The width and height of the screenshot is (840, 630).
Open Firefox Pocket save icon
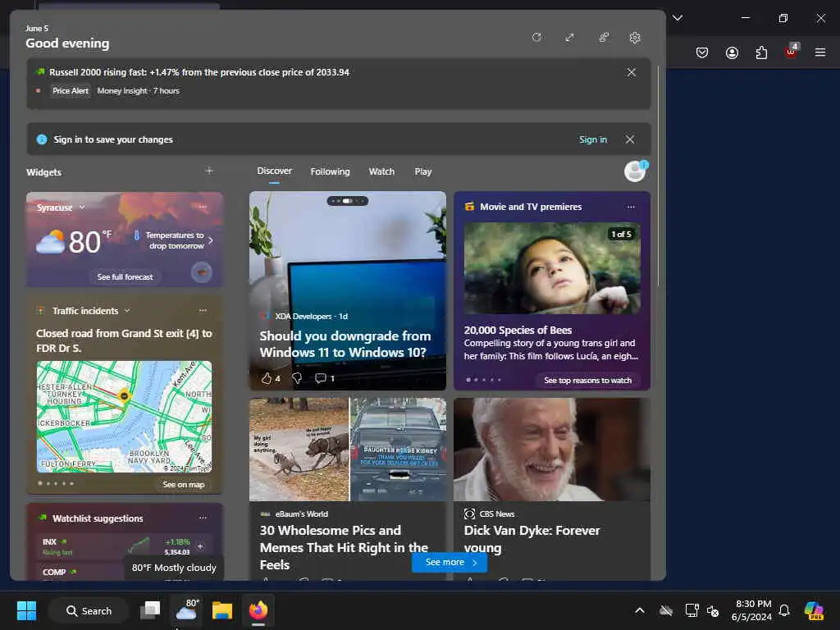(702, 52)
